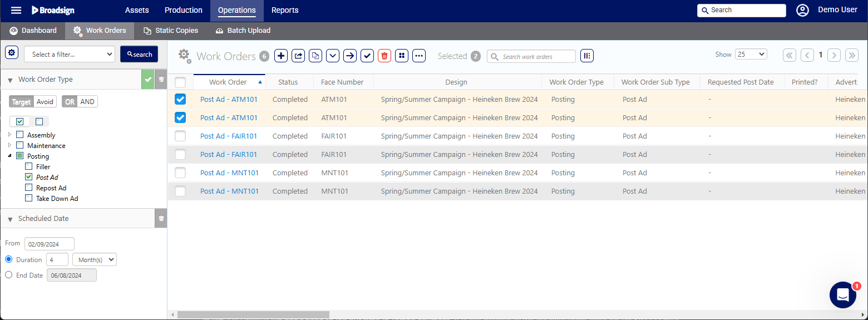
Task: Check the Maintenance work order type
Action: [x=20, y=145]
